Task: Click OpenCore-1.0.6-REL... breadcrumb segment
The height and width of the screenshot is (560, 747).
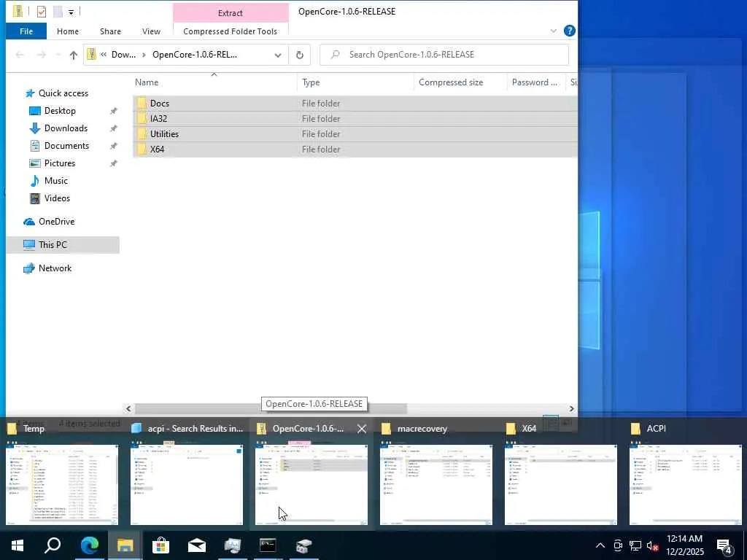Action: 194,55
